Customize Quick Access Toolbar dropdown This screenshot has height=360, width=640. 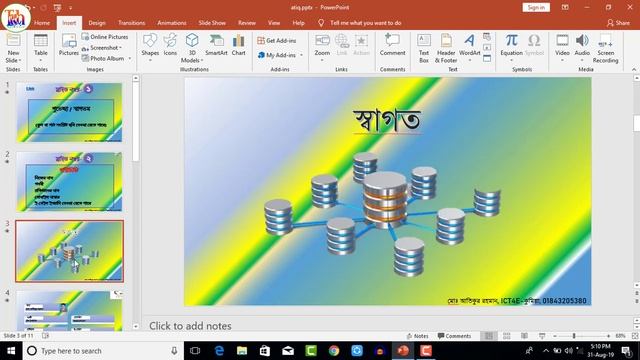pos(71,7)
